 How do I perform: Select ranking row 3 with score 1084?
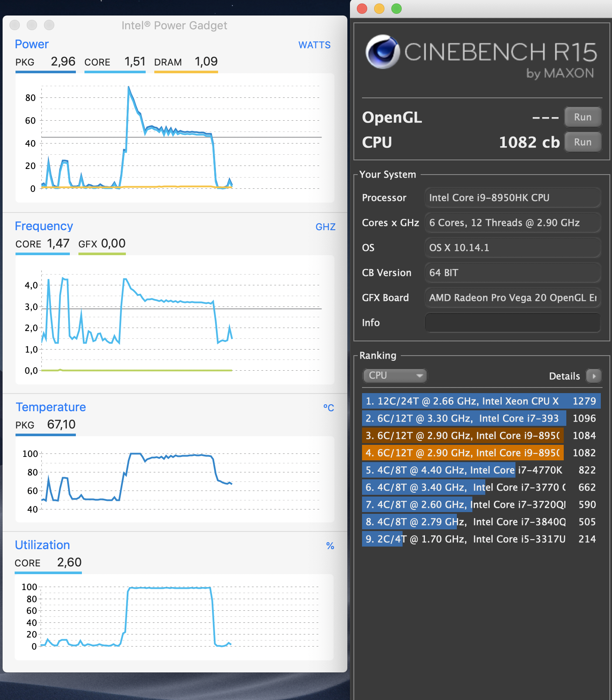point(481,435)
